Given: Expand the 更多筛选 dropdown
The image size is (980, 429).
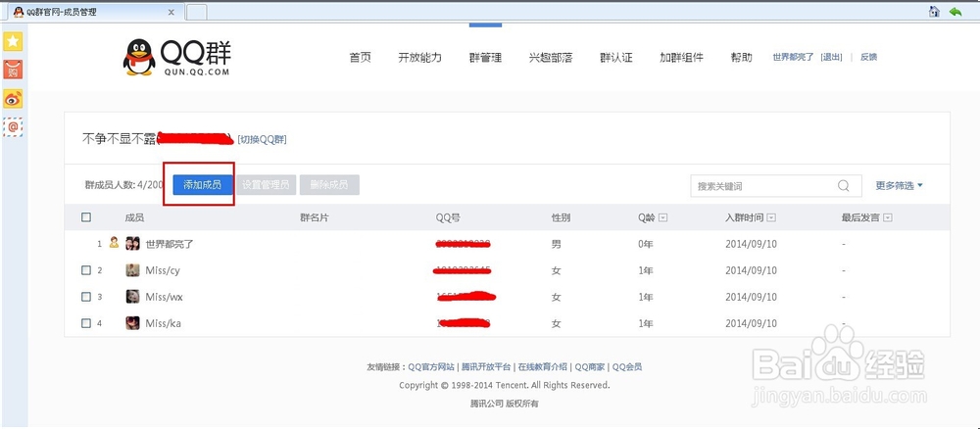Looking at the screenshot, I should coord(899,185).
